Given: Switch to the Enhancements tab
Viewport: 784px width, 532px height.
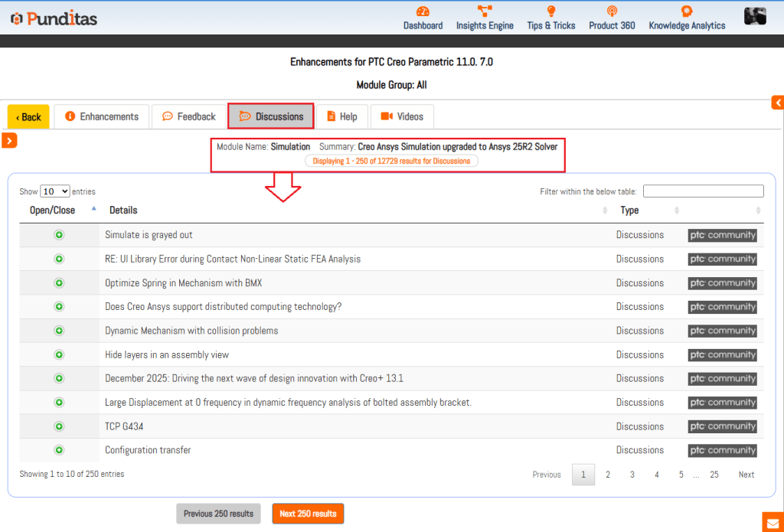Looking at the screenshot, I should (x=103, y=116).
